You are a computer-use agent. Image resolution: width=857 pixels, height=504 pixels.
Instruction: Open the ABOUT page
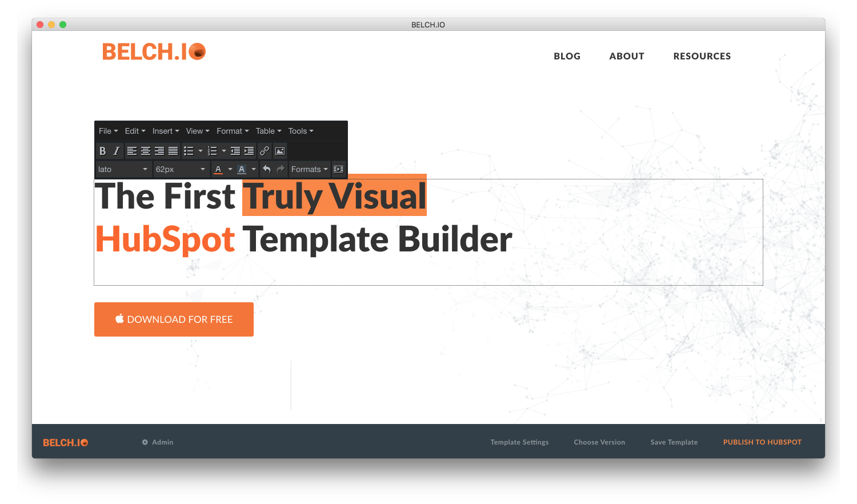[x=627, y=56]
